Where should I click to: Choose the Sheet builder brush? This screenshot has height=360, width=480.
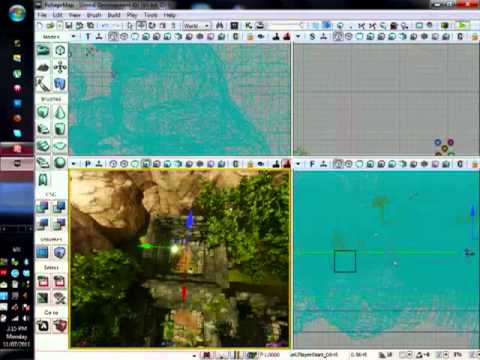60,145
